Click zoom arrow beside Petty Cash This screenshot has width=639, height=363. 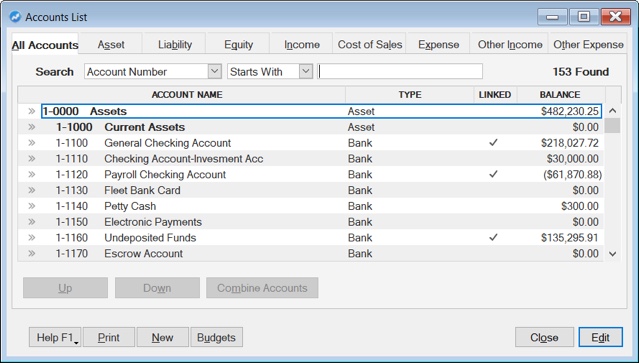31,206
